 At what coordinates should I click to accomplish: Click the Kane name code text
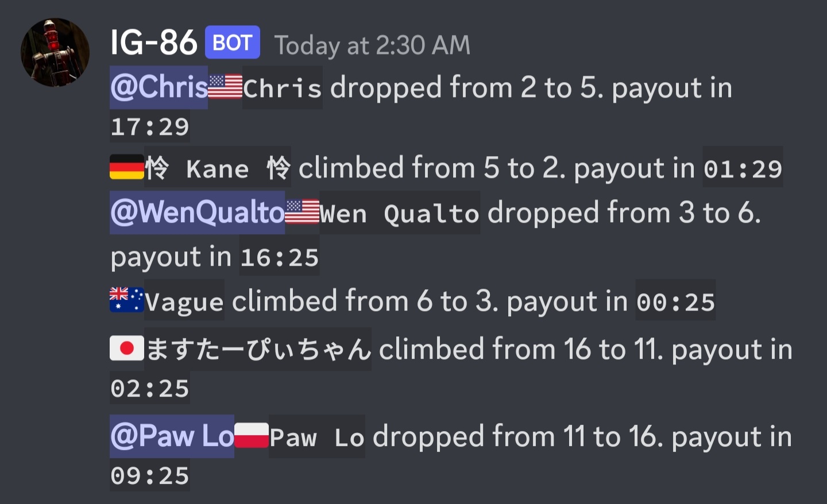218,167
